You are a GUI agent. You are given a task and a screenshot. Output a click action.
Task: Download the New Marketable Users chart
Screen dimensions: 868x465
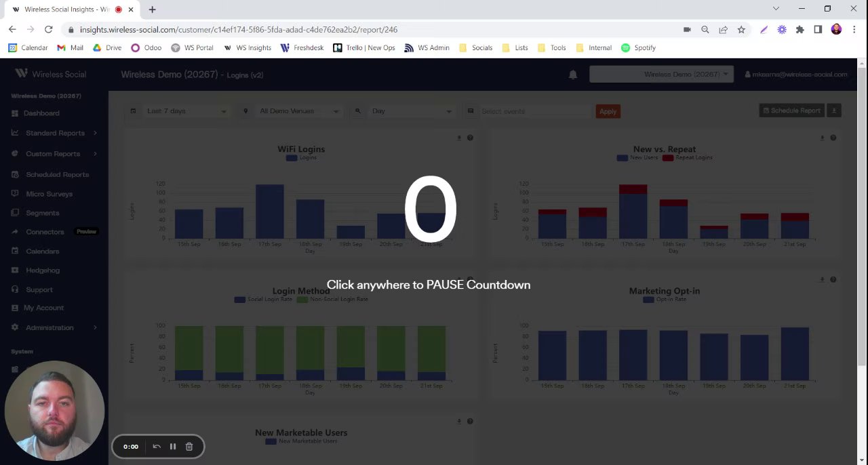[459, 421]
